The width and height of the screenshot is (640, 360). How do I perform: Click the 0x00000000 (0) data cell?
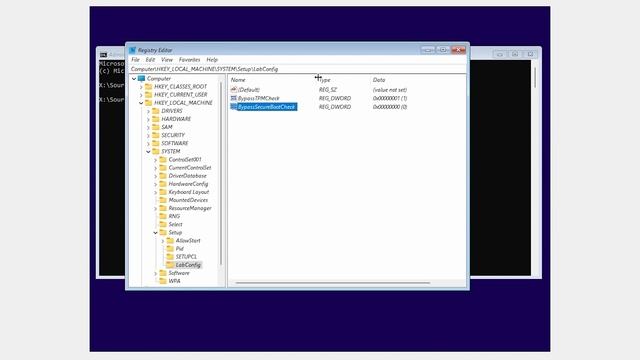click(390, 107)
